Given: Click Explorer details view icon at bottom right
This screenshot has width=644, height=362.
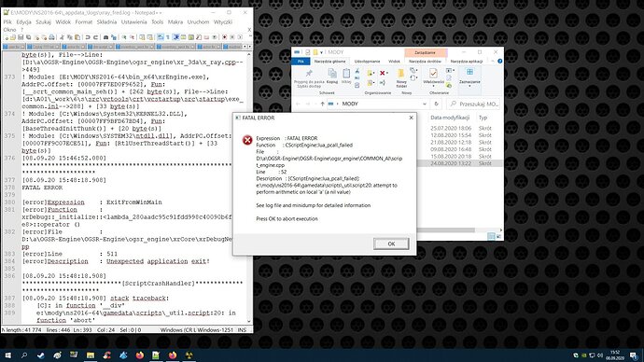Looking at the screenshot, I should 491,236.
